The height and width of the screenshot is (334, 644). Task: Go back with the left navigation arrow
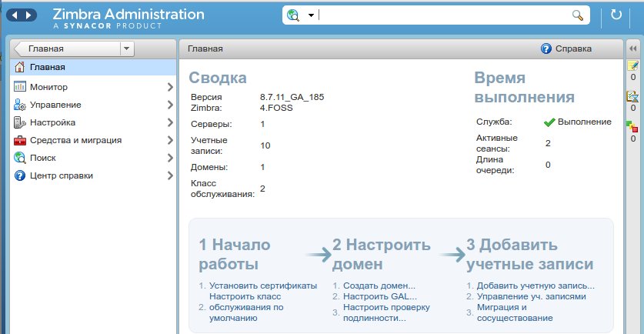[15, 15]
